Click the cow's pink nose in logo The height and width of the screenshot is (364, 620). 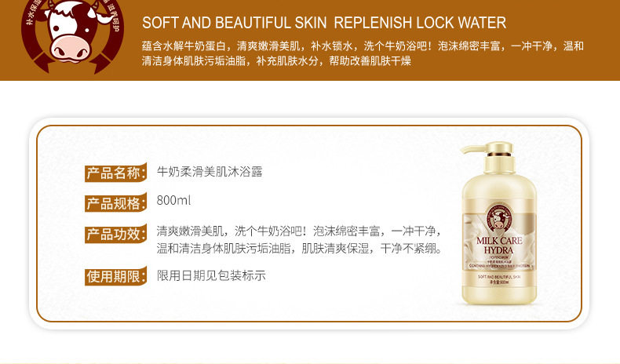[x=71, y=48]
